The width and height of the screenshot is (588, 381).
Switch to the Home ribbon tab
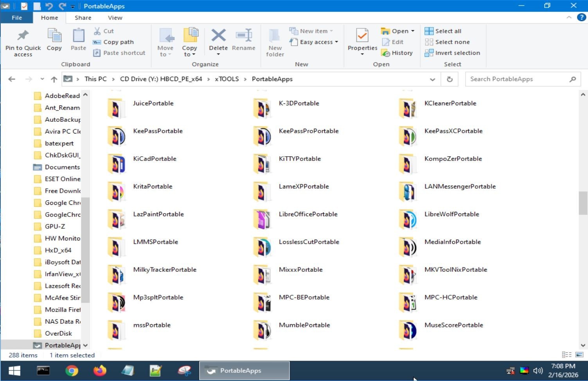[x=50, y=18]
